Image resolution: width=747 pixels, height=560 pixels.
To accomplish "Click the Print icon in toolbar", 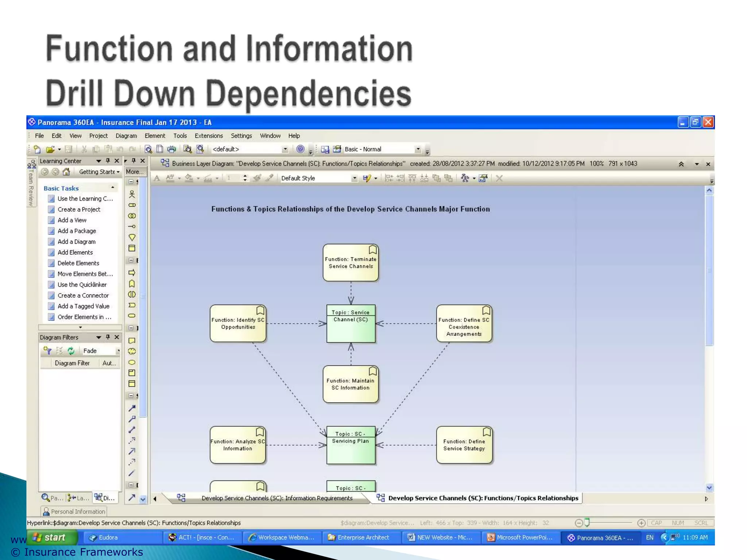I will pyautogui.click(x=171, y=149).
